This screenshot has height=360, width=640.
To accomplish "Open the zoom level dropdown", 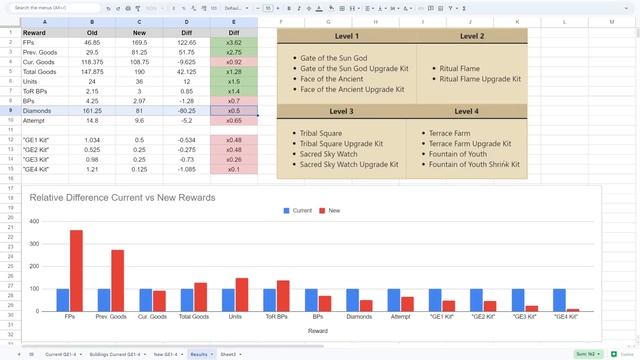I will tap(155, 8).
